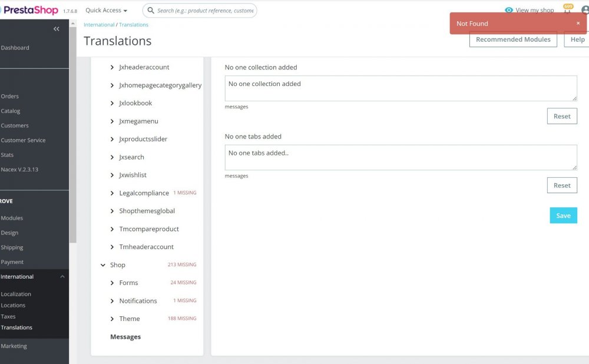
Task: Open the Orders menu
Action: point(10,96)
